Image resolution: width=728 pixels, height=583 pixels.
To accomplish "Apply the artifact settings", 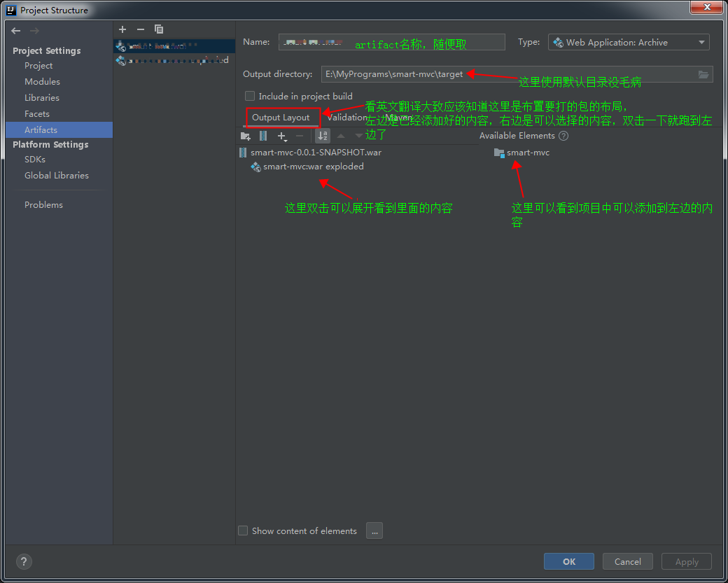I will tap(686, 561).
